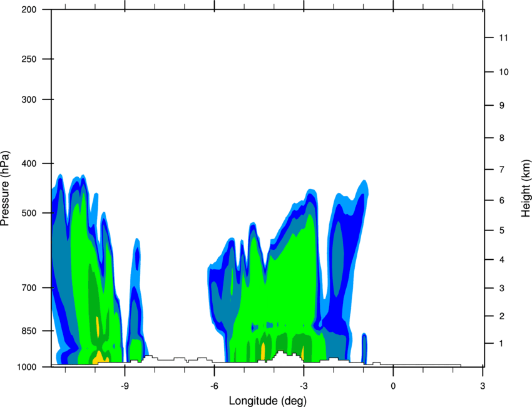The width and height of the screenshot is (532, 407).
Task: Select the 200 pressure tick label
Action: (29, 9)
